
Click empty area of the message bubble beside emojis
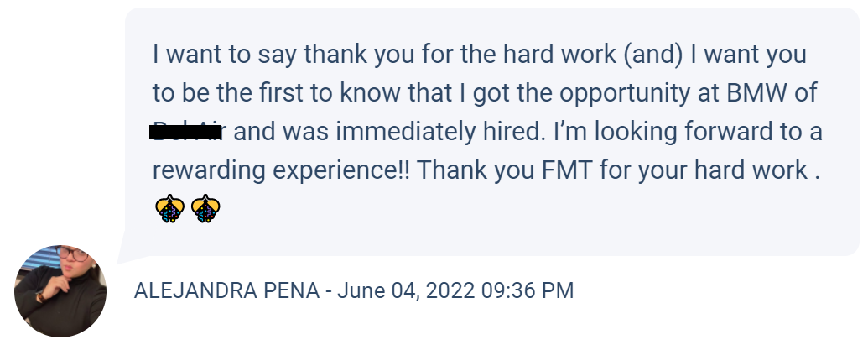pyautogui.click(x=498, y=211)
